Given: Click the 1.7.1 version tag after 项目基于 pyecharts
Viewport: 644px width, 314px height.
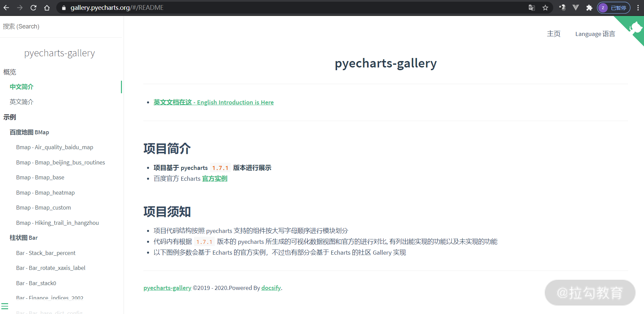Looking at the screenshot, I should (220, 168).
